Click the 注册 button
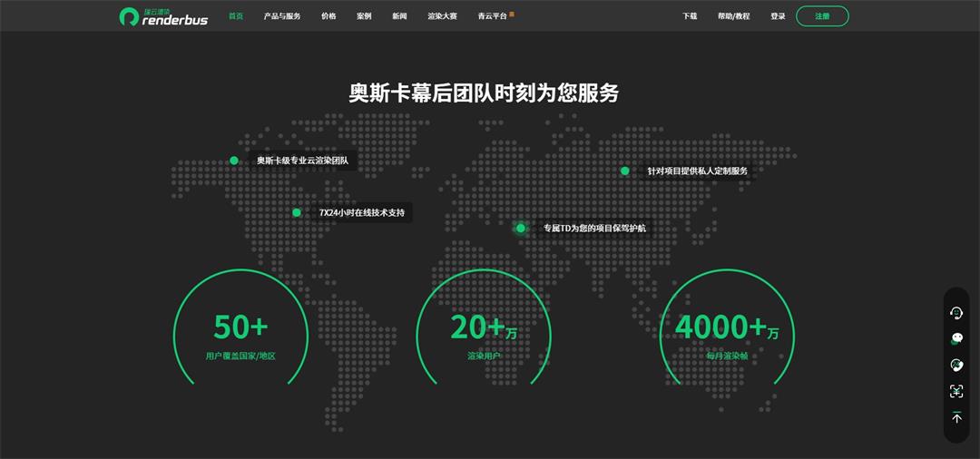The image size is (980, 459). pyautogui.click(x=822, y=16)
